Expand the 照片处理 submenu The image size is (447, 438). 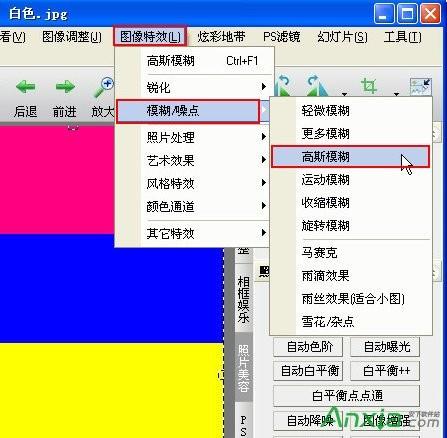click(x=193, y=137)
